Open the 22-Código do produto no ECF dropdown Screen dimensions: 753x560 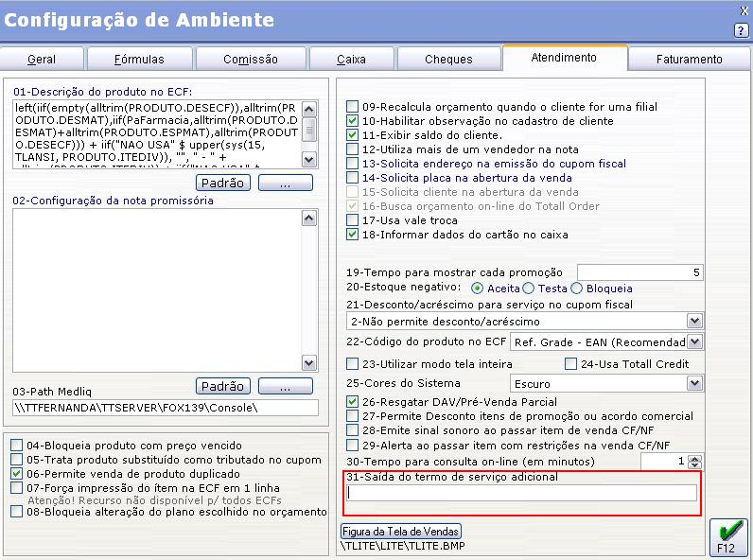pos(694,341)
